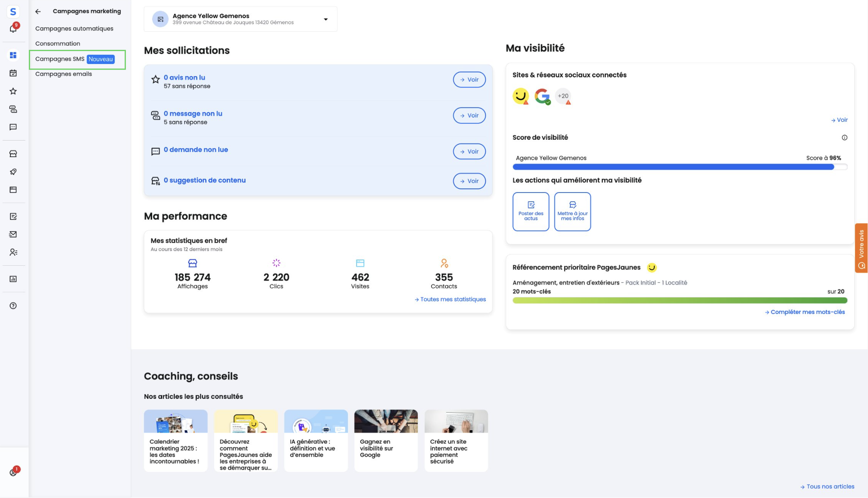Screen dimensions: 868x498
Task: Open the 0 demande non lue link
Action: click(196, 149)
